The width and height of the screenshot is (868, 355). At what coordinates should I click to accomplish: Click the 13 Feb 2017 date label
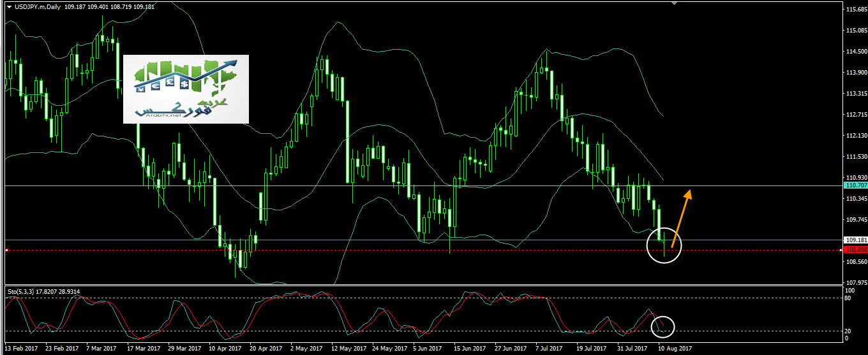(22, 349)
